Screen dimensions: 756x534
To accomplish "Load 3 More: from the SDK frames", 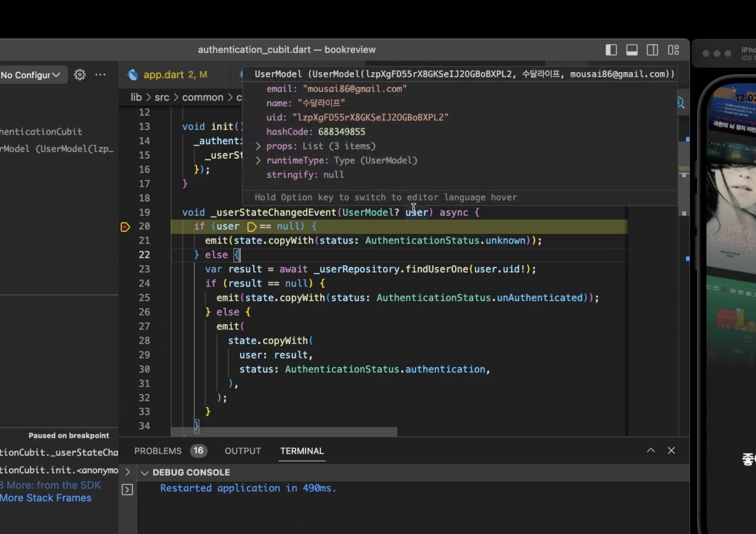I will point(50,485).
